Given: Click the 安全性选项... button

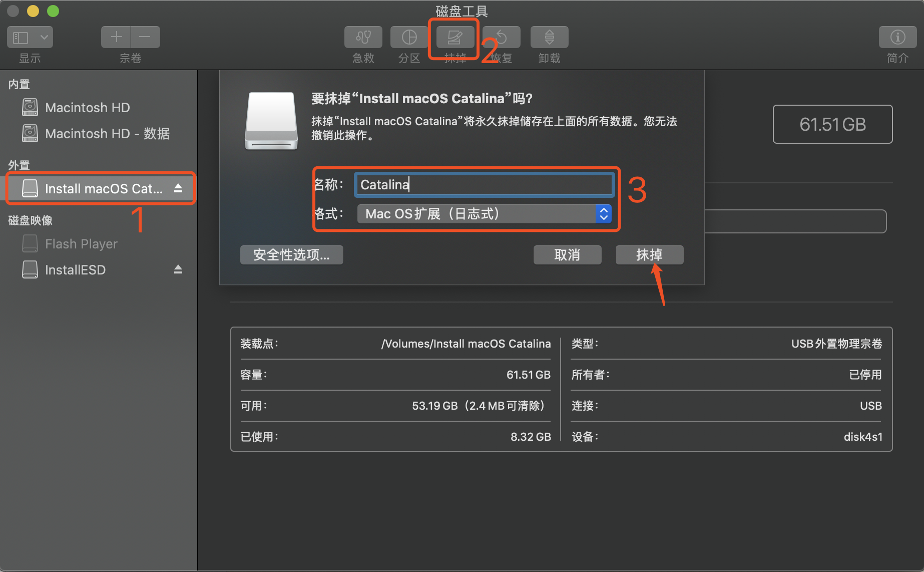Looking at the screenshot, I should 292,254.
